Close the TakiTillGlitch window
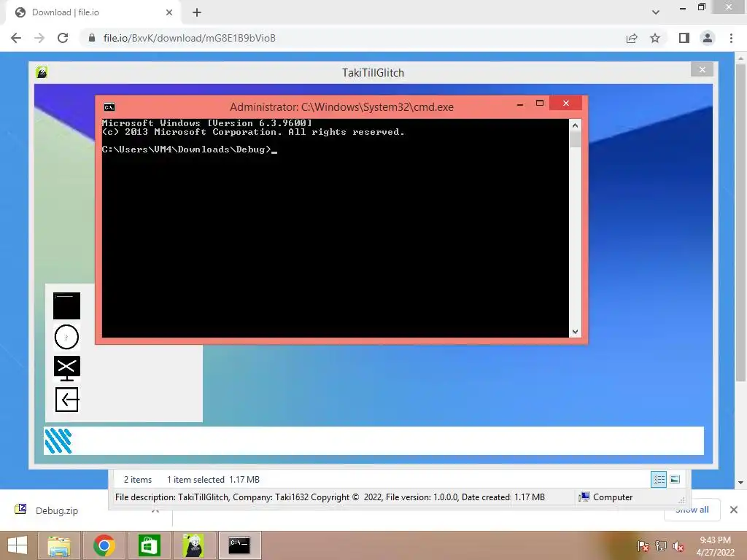Viewport: 747px width, 560px height. [x=703, y=69]
